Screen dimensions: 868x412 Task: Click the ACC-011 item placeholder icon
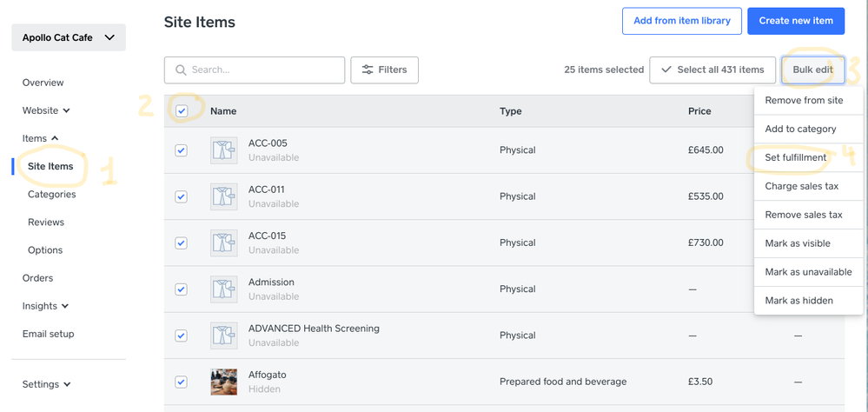point(223,196)
